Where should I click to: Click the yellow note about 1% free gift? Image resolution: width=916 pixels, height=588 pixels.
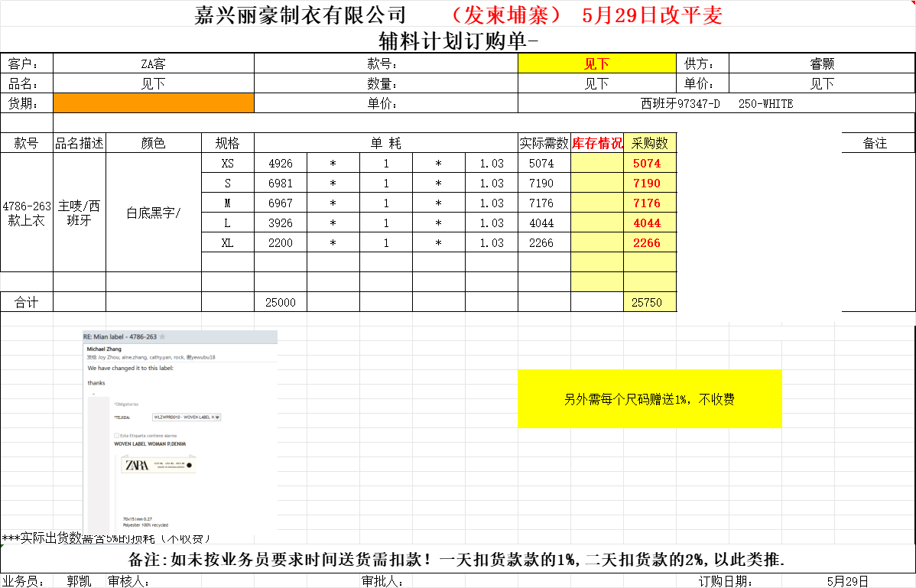coord(649,399)
